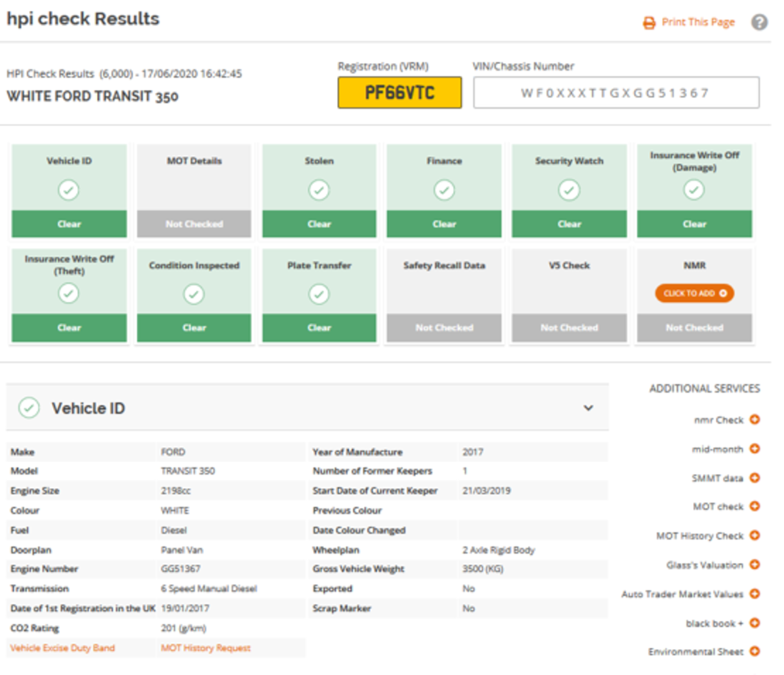Screen dimensions: 784x675
Task: Select the Security Watch tile checkmark
Action: [x=569, y=190]
